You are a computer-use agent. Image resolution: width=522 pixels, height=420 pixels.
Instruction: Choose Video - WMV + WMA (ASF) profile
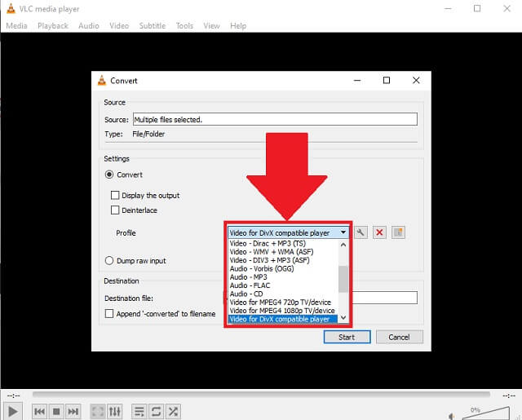(x=284, y=252)
